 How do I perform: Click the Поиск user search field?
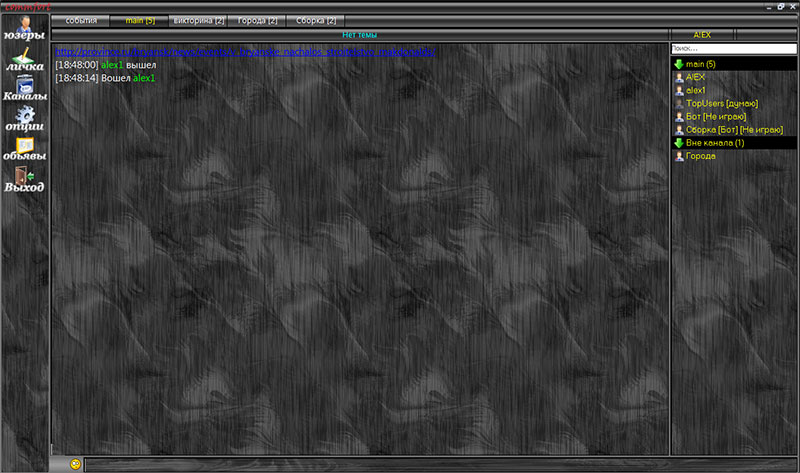click(x=733, y=48)
